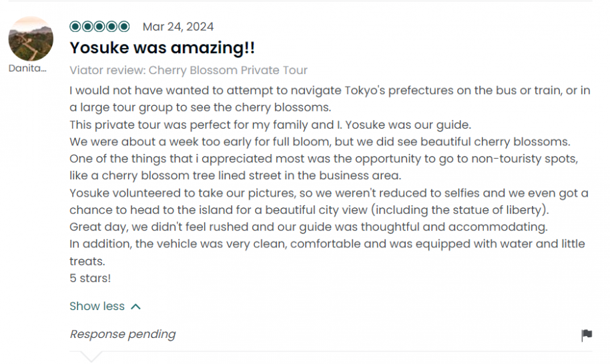Open the reviewer's profile photo
This screenshot has height=364, width=610.
31,39
